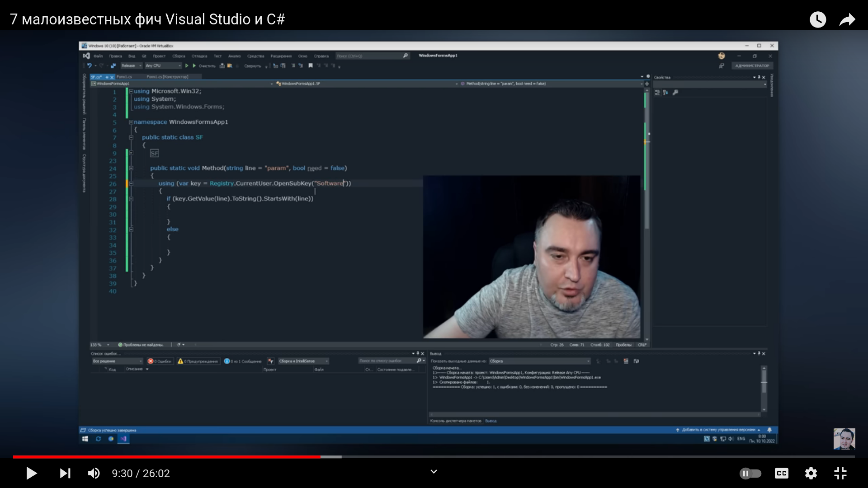Click the Visual Studio icon in the Windows taskbar

123,439
